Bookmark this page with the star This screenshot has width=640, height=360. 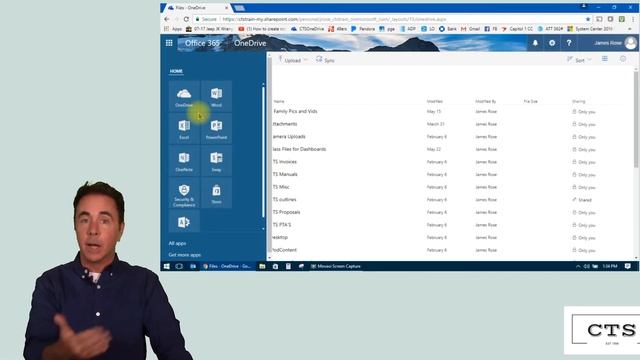click(588, 19)
